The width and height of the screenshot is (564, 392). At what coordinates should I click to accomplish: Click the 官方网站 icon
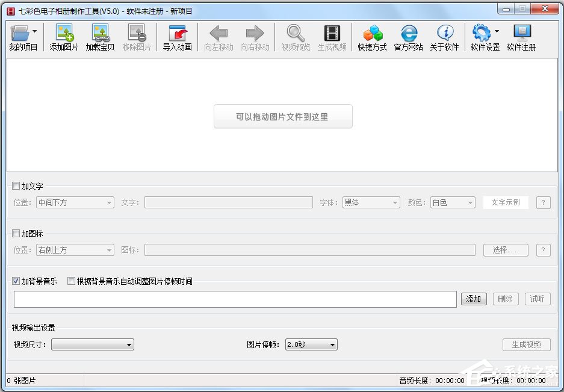click(x=408, y=37)
